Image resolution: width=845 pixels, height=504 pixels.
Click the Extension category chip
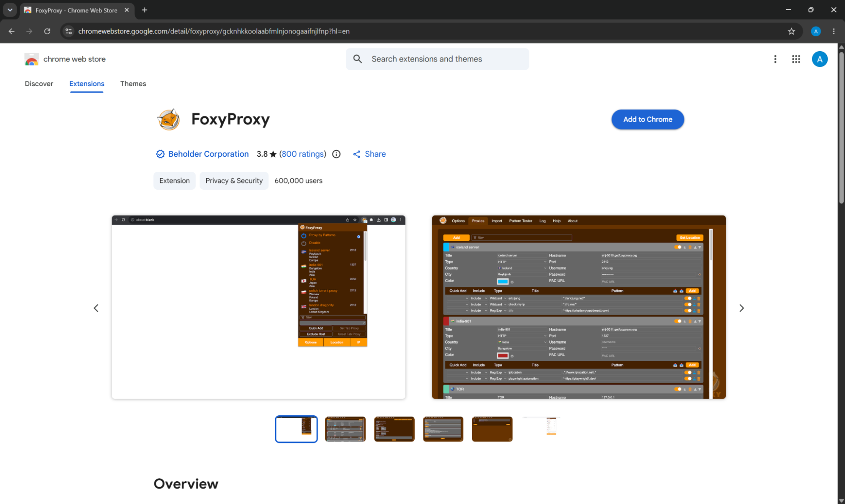(x=174, y=180)
